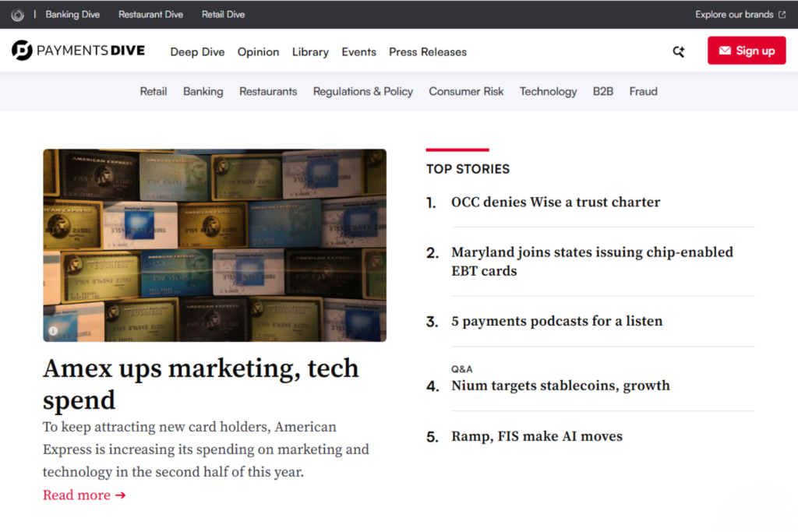This screenshot has width=798, height=532.
Task: Click the image info icon on Amex photo
Action: 53,330
